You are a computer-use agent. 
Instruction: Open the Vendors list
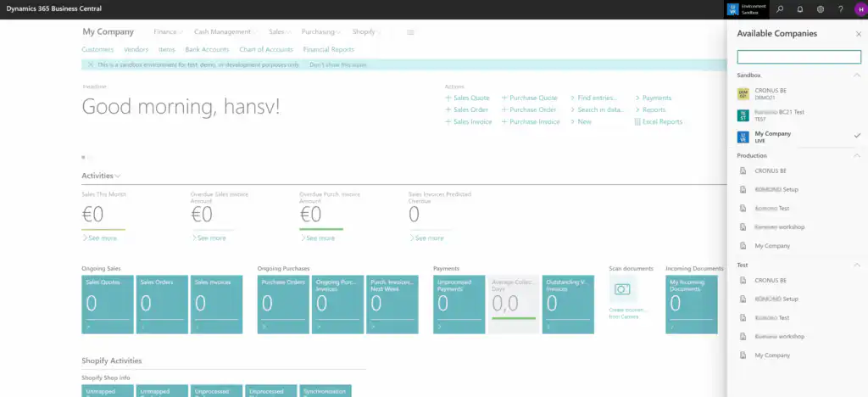136,50
